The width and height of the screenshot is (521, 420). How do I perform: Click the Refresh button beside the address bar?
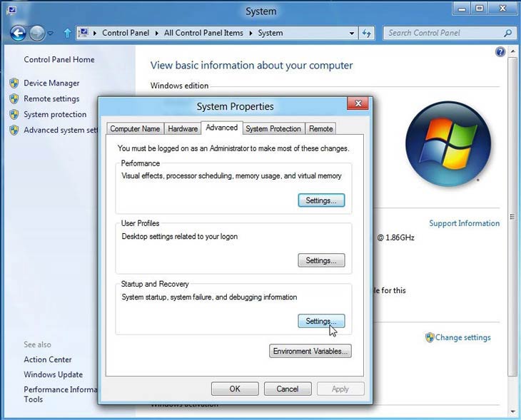point(367,34)
